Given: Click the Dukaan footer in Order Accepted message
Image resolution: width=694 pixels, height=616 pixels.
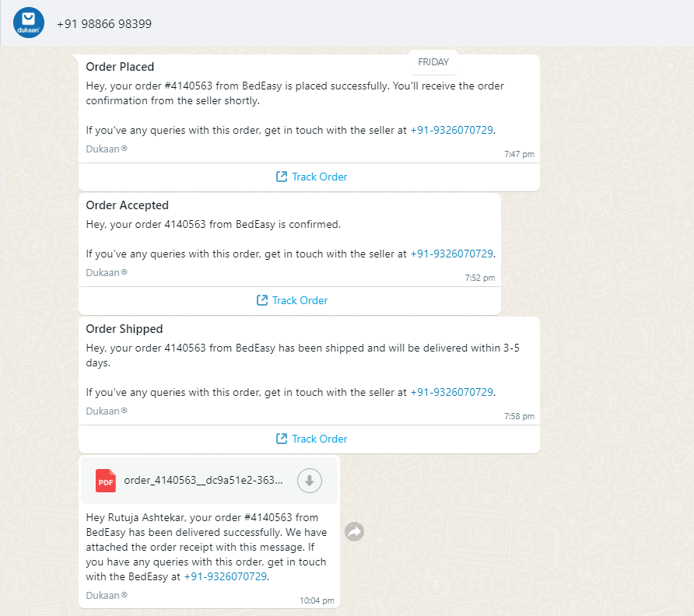Looking at the screenshot, I should [x=107, y=272].
